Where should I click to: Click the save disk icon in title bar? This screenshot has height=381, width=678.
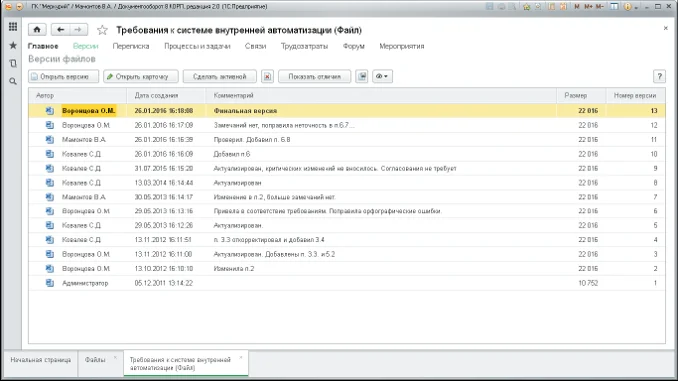pyautogui.click(x=489, y=6)
